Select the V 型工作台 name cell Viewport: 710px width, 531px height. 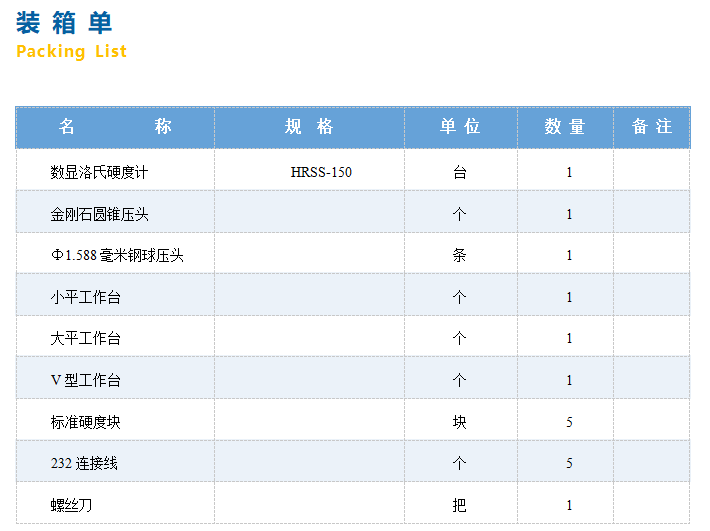(85, 380)
